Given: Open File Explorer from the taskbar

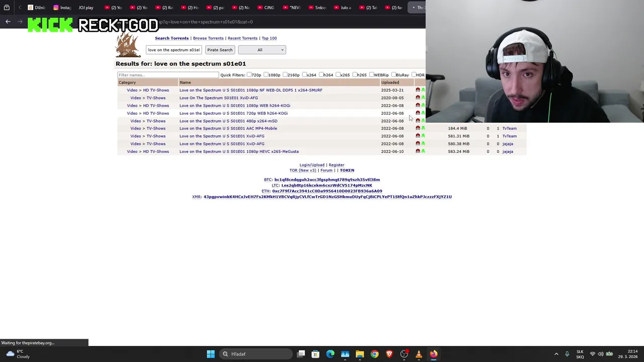Looking at the screenshot, I should (x=360, y=354).
